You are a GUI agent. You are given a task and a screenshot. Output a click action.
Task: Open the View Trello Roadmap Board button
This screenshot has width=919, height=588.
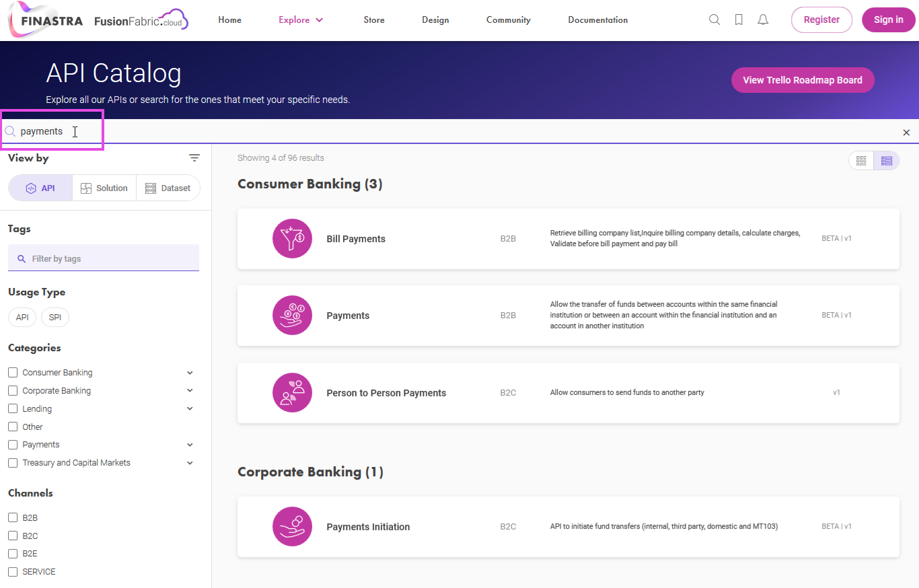click(803, 80)
